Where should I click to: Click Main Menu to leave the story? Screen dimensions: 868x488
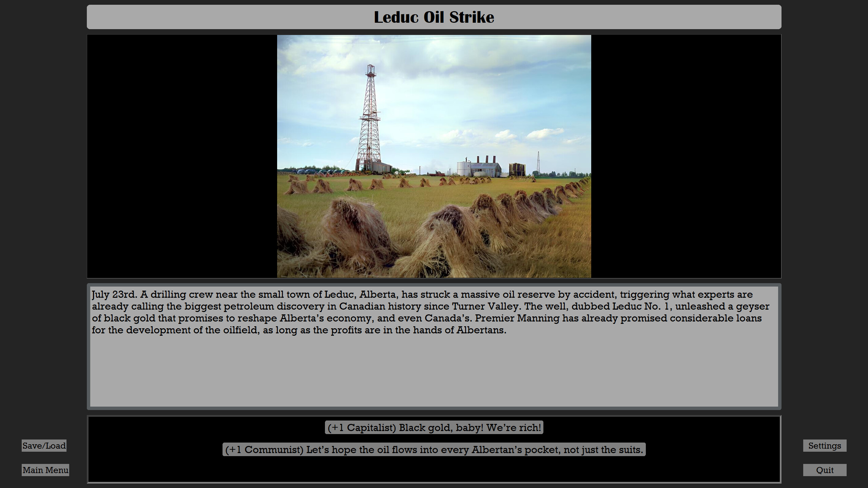point(45,470)
